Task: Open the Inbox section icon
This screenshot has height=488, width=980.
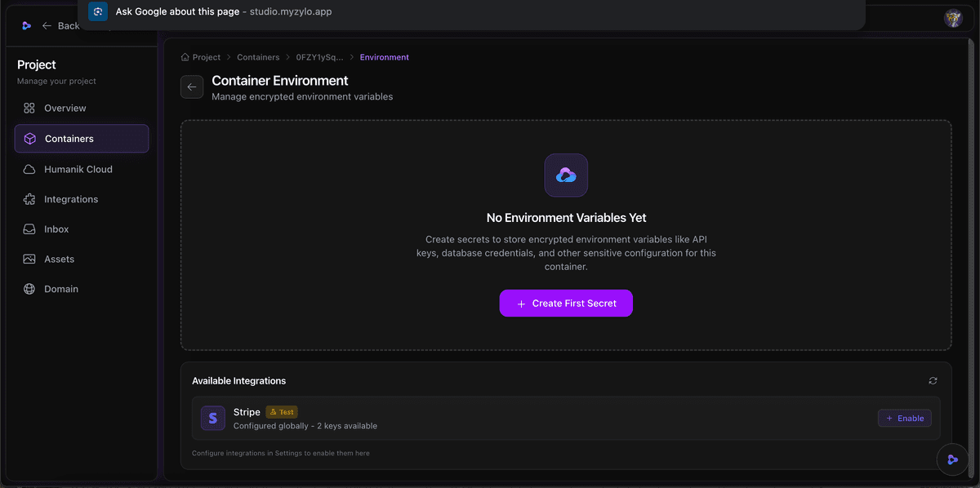Action: [x=29, y=228]
